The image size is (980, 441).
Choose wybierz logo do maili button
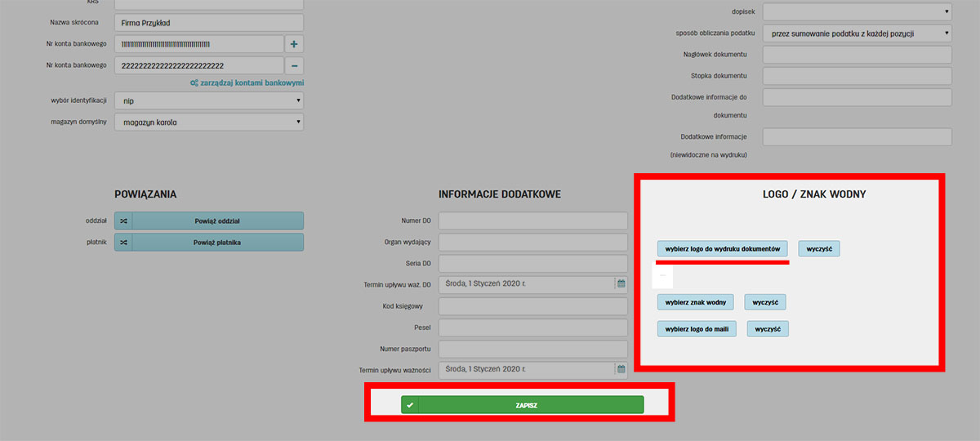pyautogui.click(x=697, y=329)
